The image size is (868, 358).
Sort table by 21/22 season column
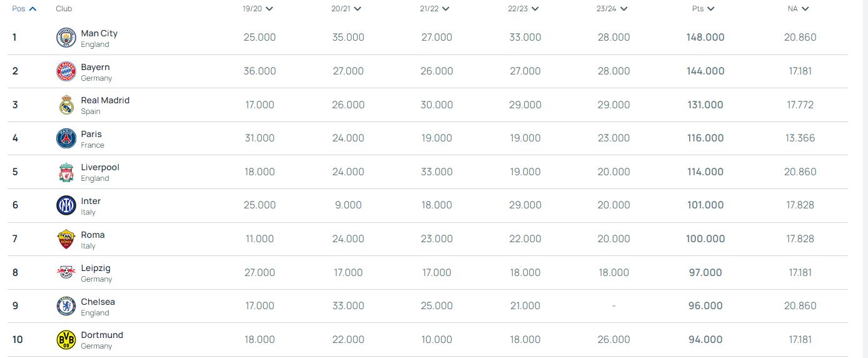446,9
